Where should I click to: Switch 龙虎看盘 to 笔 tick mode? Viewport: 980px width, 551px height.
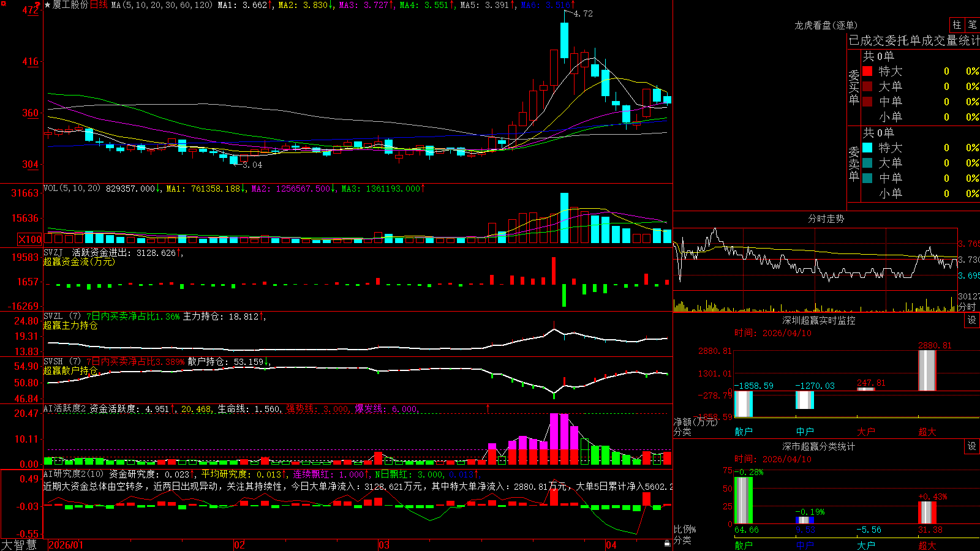point(973,24)
